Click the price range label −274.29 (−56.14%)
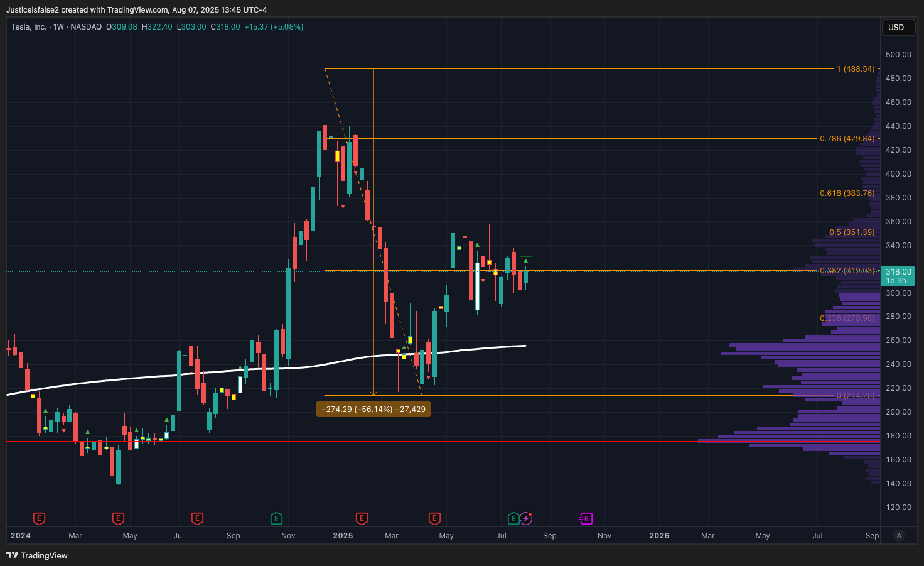 373,410
